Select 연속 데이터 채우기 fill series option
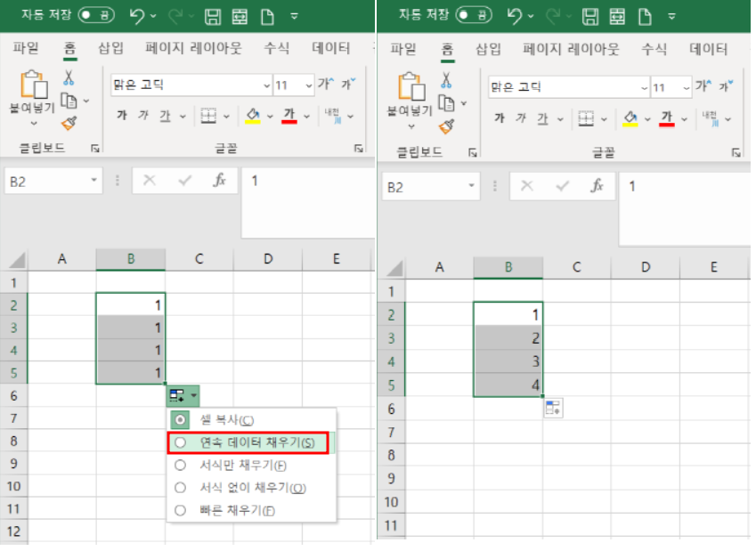Image resolution: width=756 pixels, height=551 pixels. click(248, 442)
